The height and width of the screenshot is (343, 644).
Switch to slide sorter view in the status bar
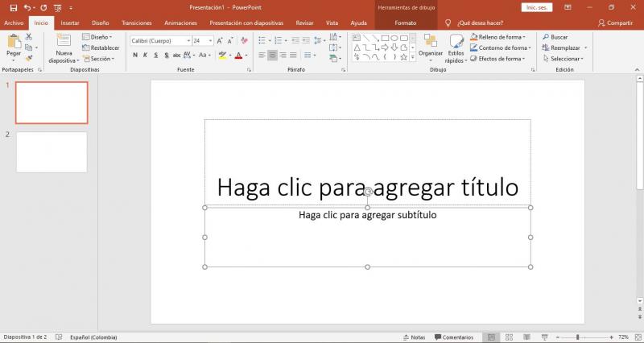coord(509,337)
